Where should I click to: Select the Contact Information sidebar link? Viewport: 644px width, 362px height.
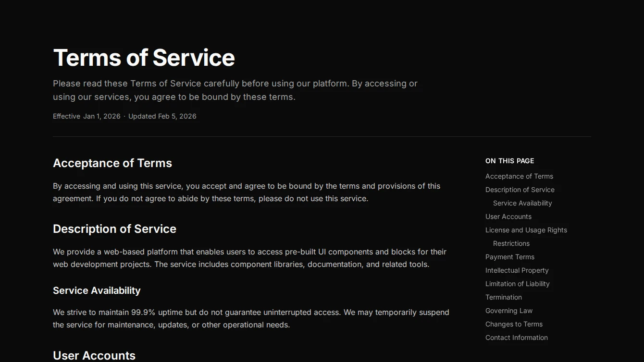click(x=516, y=338)
